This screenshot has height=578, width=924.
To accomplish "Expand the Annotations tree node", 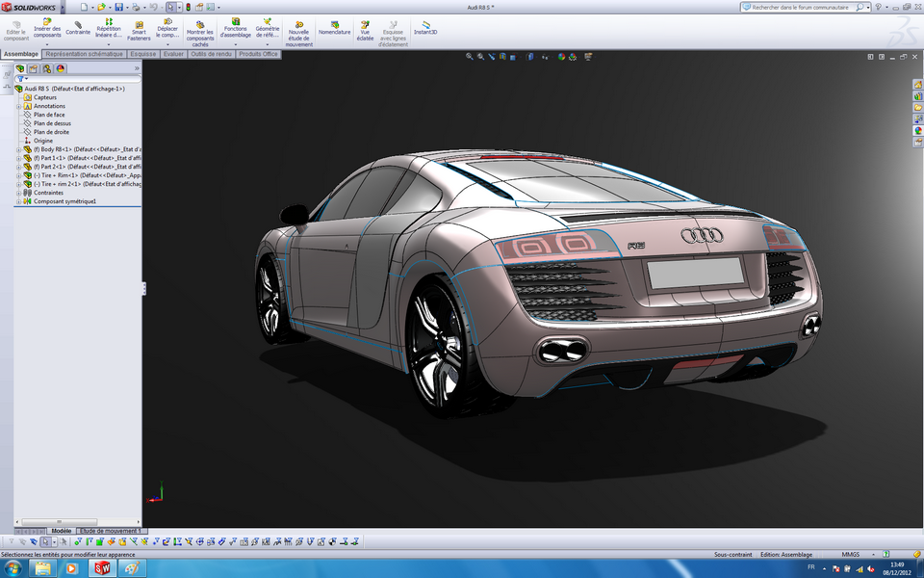I will [x=17, y=106].
